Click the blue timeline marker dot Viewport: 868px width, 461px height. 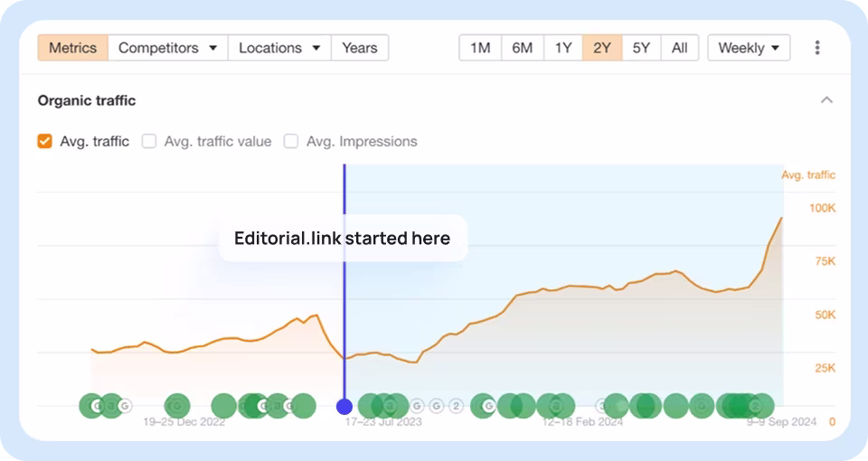click(x=344, y=407)
